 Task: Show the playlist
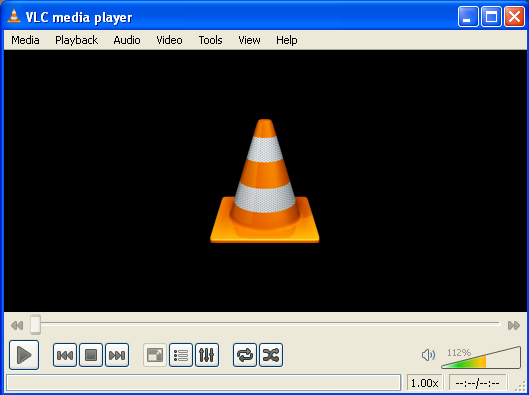coord(181,355)
